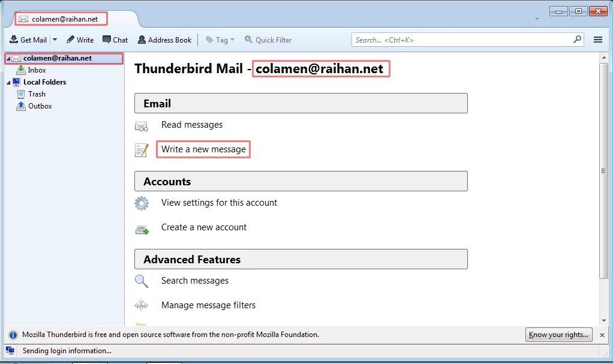Click the online status icon in status bar

[10, 351]
